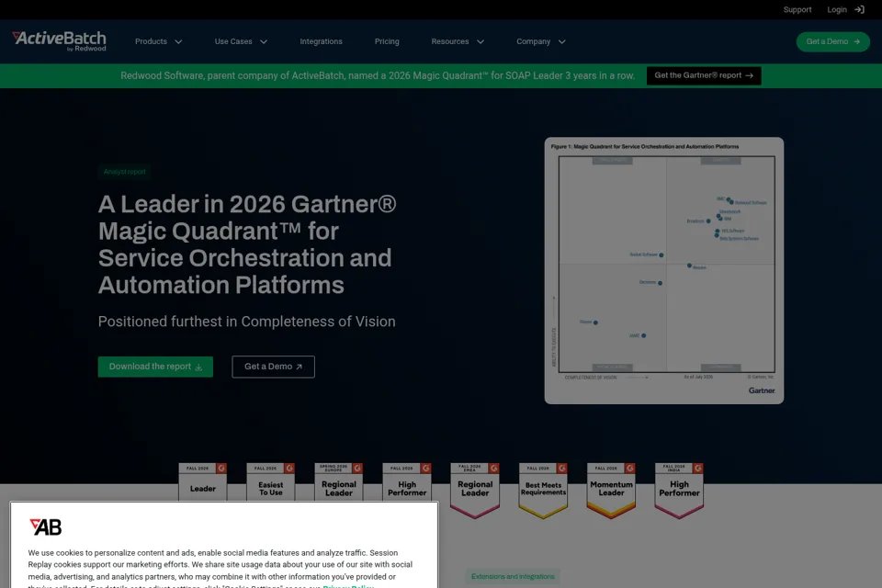Click the Login arrow icon
882x588 pixels.
(x=860, y=9)
